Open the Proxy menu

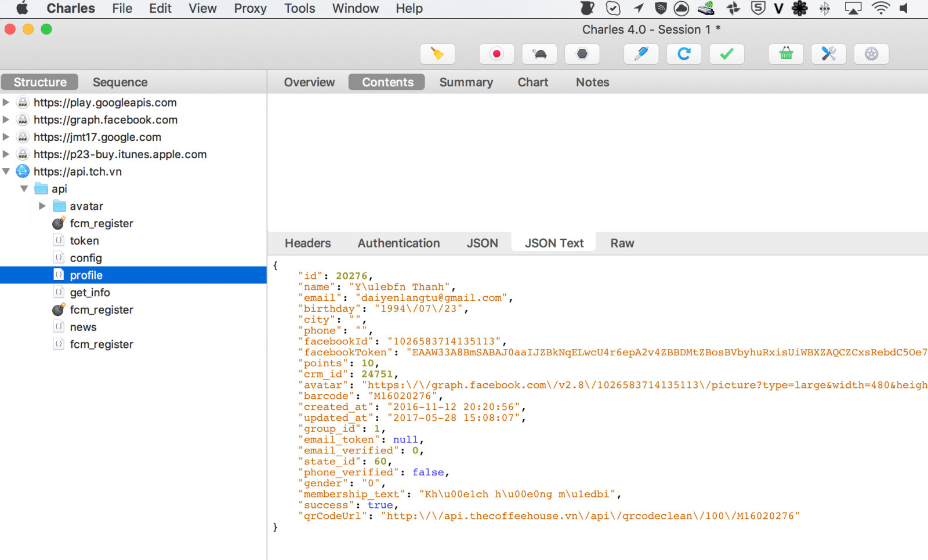pyautogui.click(x=250, y=9)
